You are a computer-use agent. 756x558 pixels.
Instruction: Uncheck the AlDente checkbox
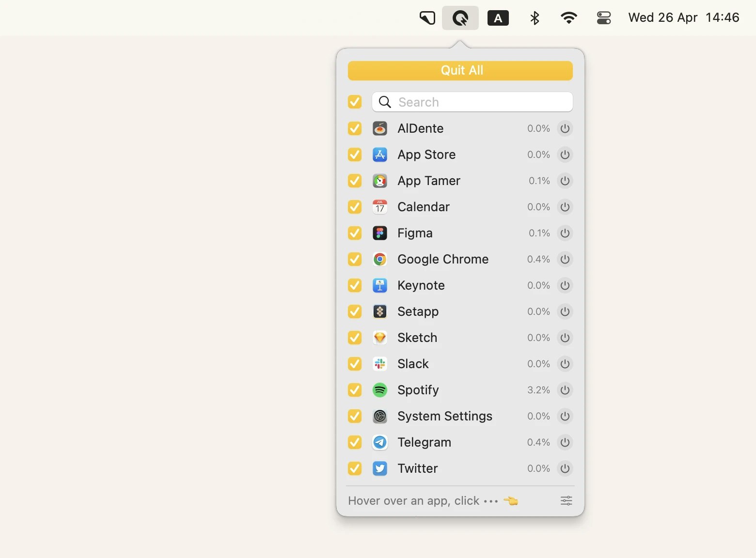355,128
